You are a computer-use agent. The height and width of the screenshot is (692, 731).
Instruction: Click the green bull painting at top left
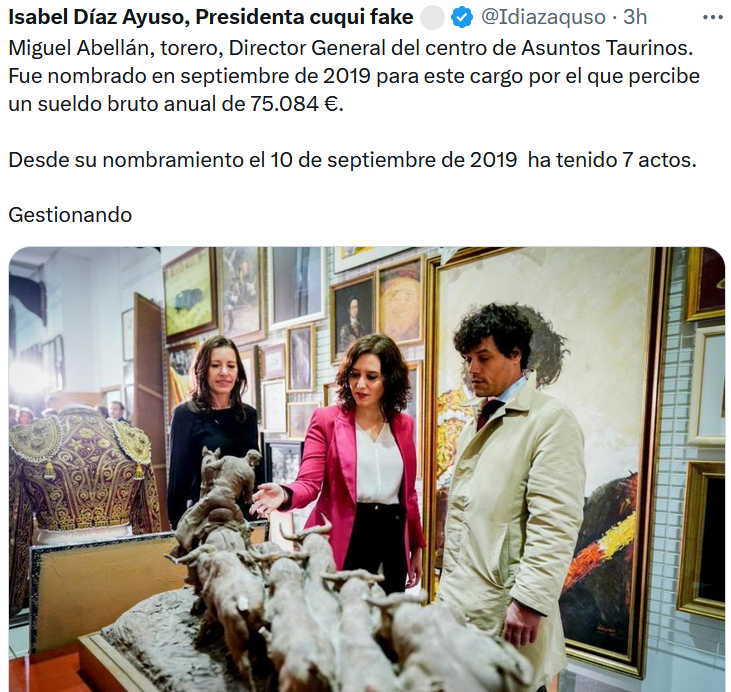190,294
